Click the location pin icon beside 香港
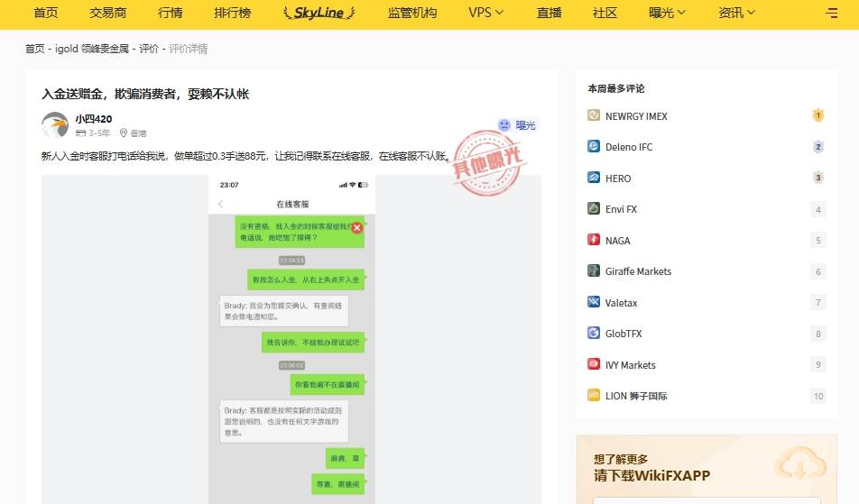 click(124, 133)
